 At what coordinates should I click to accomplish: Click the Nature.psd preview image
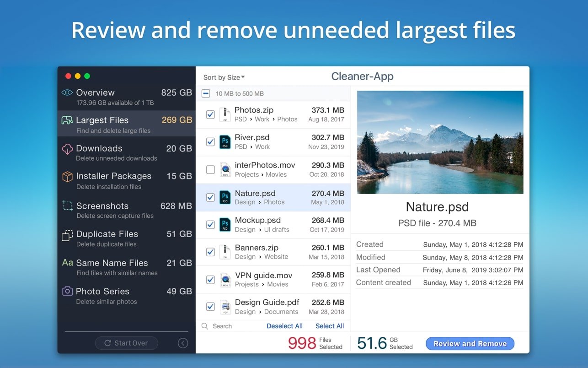tap(440, 142)
